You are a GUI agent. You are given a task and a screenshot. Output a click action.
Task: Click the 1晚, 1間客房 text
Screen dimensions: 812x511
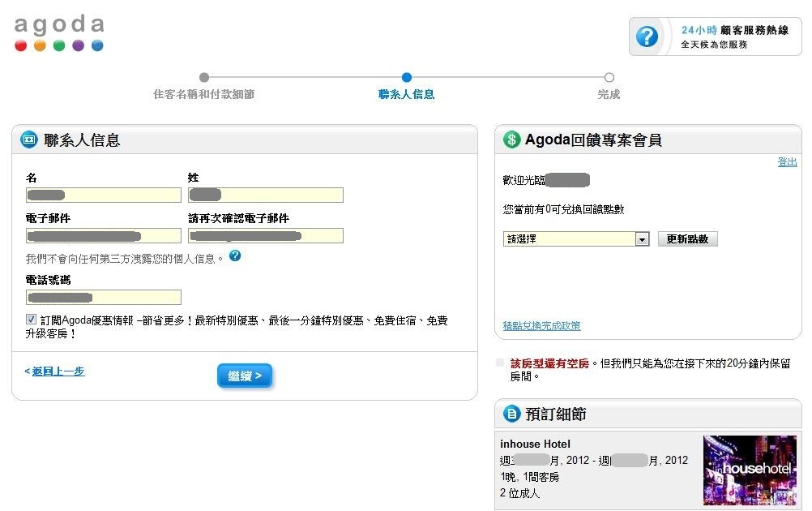coord(530,477)
